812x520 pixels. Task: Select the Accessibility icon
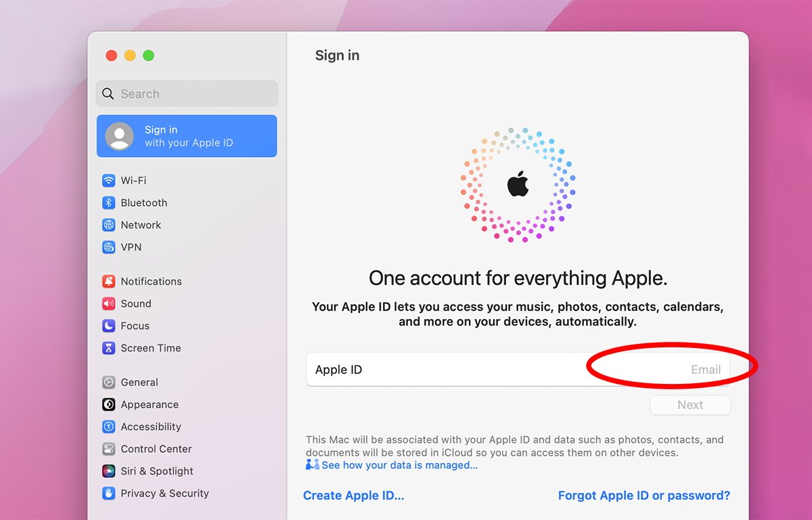point(109,427)
